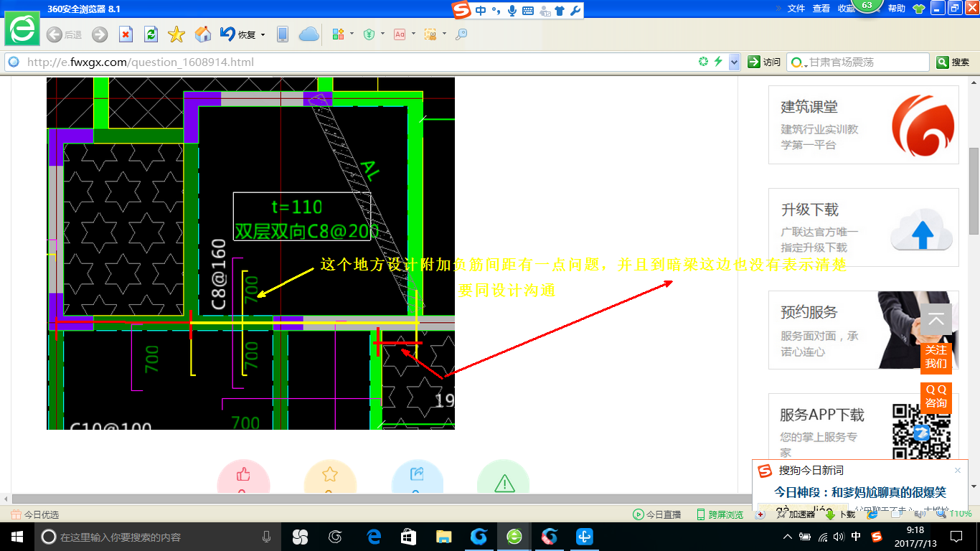Click the forward navigation arrow
The height and width of the screenshot is (551, 980).
point(100,34)
